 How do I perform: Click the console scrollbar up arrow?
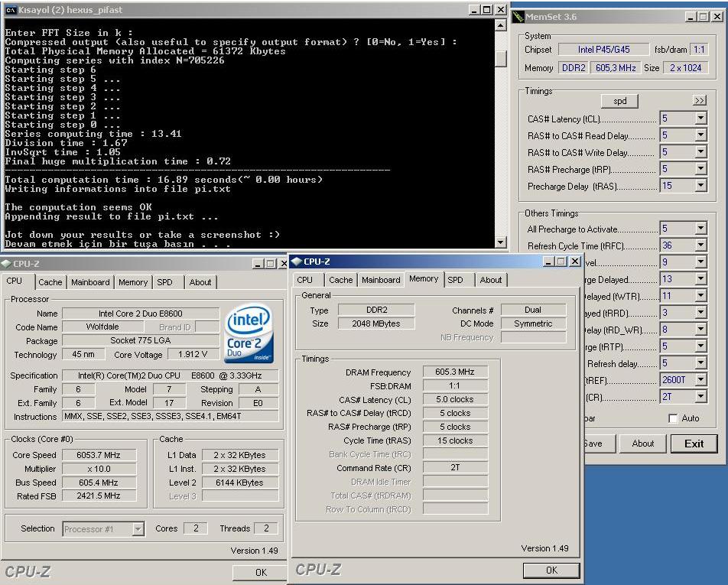500,25
